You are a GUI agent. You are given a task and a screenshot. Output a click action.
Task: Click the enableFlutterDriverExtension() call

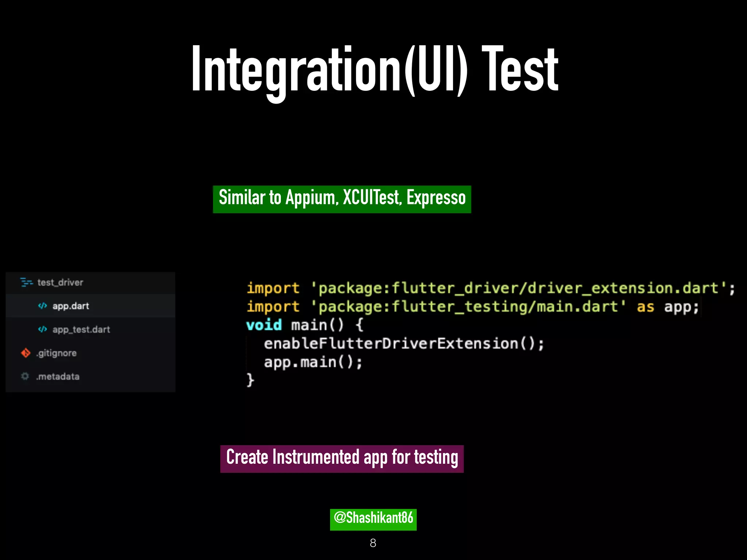coord(404,343)
